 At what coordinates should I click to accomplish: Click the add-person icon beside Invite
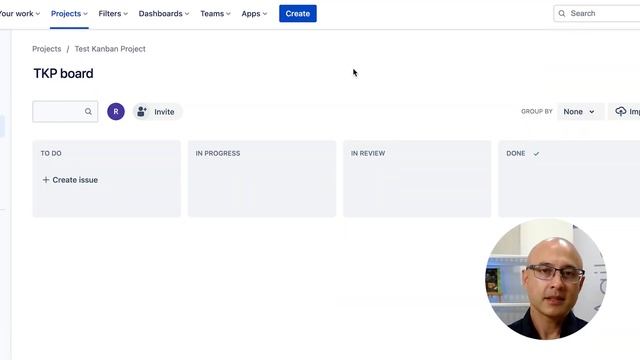pos(142,111)
